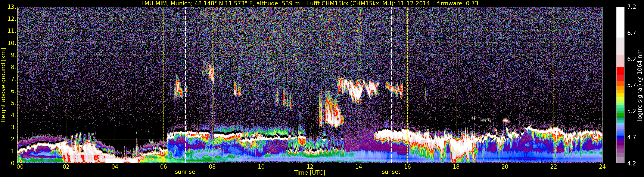The width and height of the screenshot is (644, 177).
Task: Select the 'Height above ground [km]' axis title
Action: (3, 85)
